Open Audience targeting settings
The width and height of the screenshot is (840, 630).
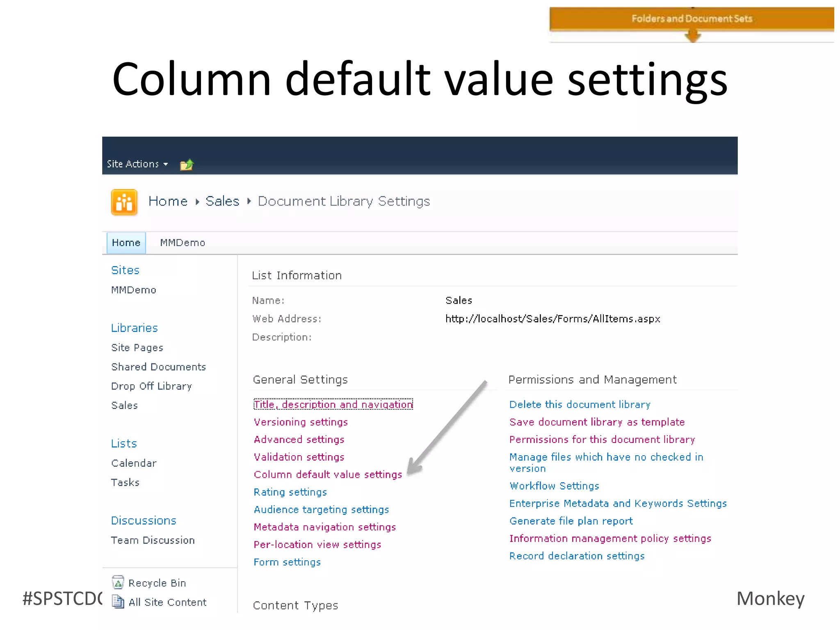click(321, 509)
